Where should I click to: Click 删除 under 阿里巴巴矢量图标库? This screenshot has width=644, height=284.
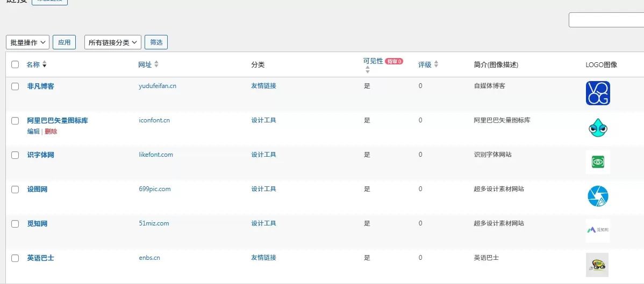51,132
